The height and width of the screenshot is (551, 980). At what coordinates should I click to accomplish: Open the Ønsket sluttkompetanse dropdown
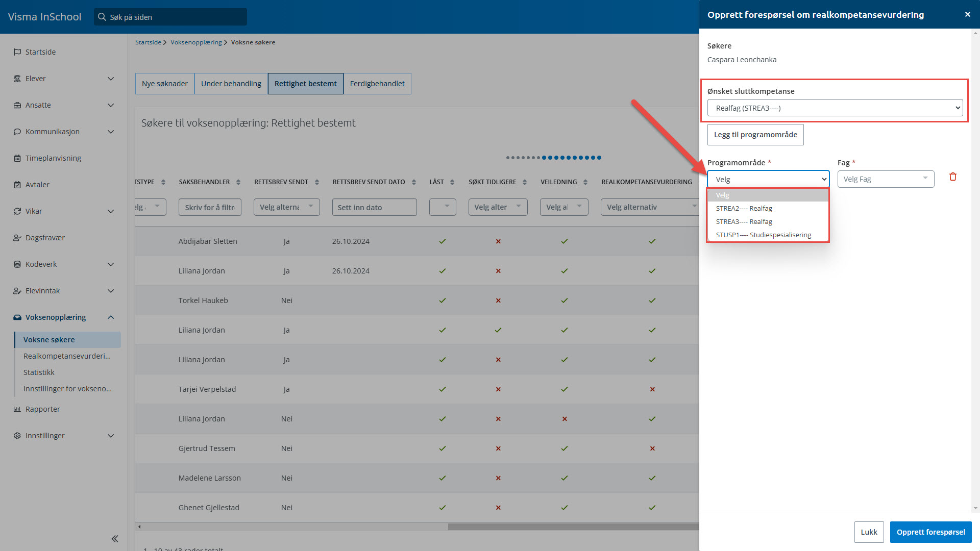(835, 108)
